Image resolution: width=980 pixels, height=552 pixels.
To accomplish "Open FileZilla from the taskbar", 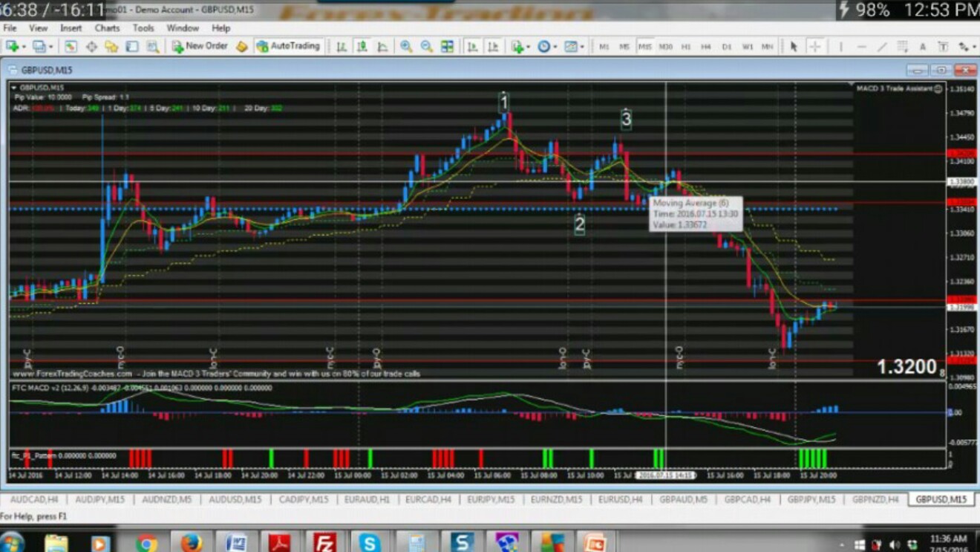I will (x=324, y=542).
